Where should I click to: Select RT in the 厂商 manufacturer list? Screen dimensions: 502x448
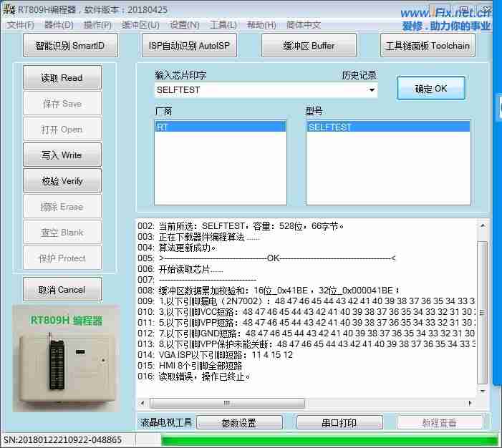pos(221,127)
